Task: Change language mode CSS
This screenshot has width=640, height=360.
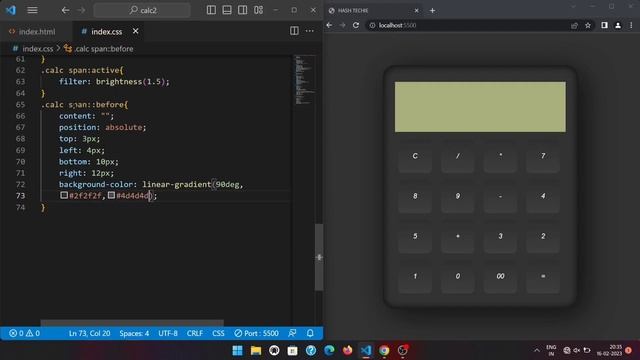Action: (x=218, y=333)
